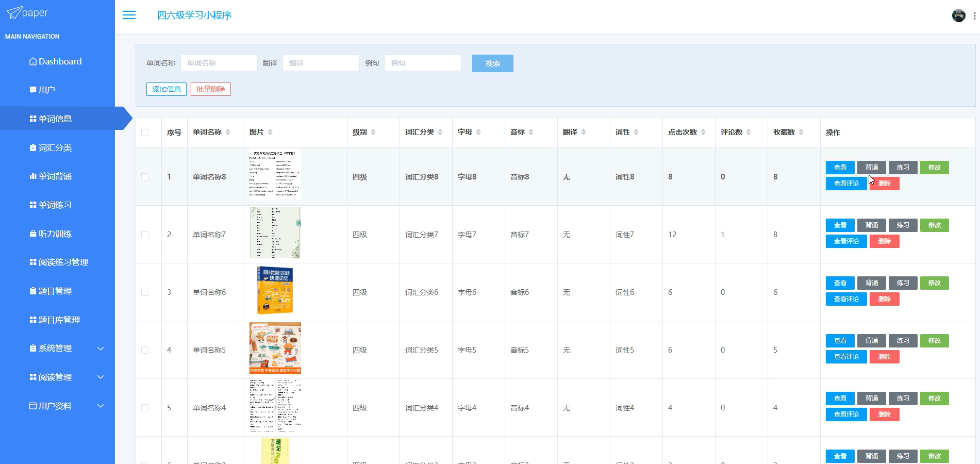Toggle the select-all header checkbox
The width and height of the screenshot is (980, 464).
point(145,132)
